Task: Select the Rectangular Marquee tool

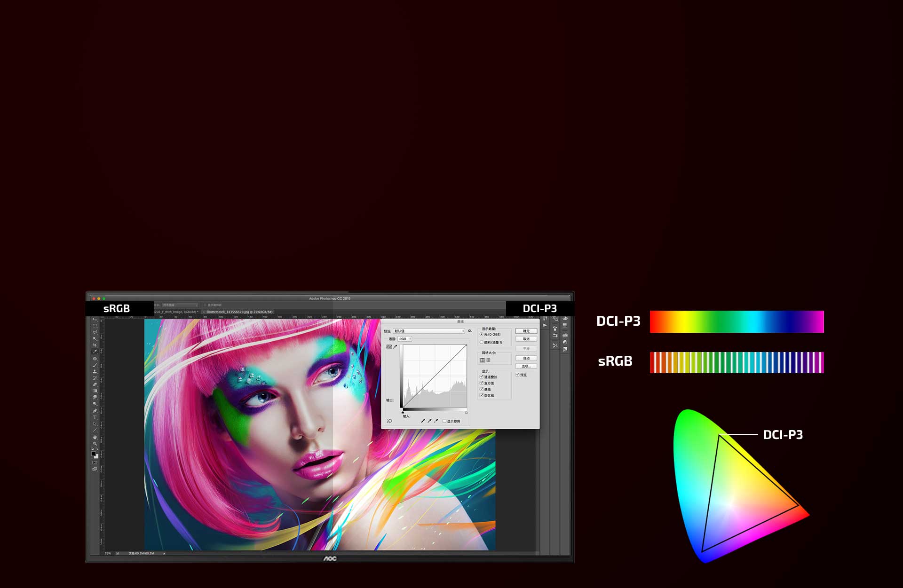Action: [95, 326]
